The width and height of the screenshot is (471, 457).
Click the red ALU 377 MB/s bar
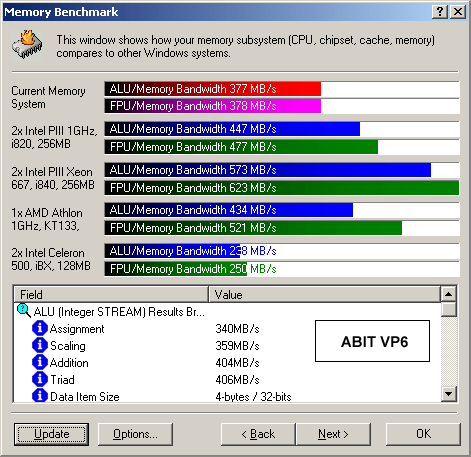(x=213, y=89)
